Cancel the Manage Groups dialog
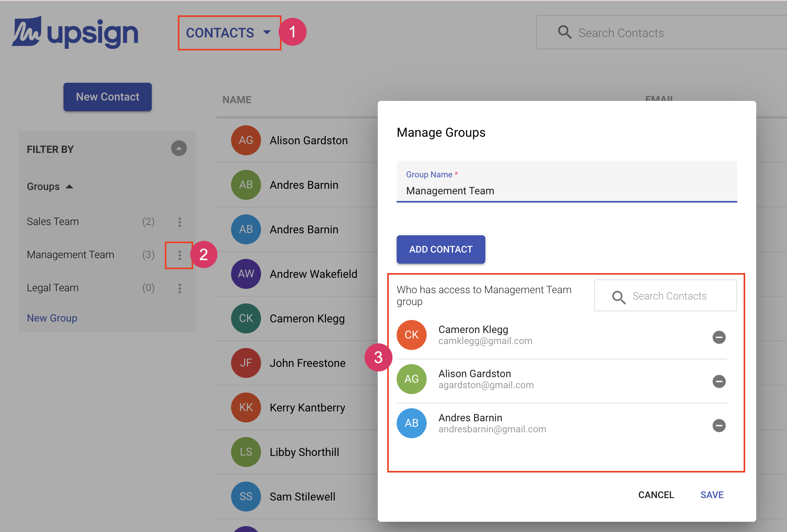787x532 pixels. tap(656, 495)
